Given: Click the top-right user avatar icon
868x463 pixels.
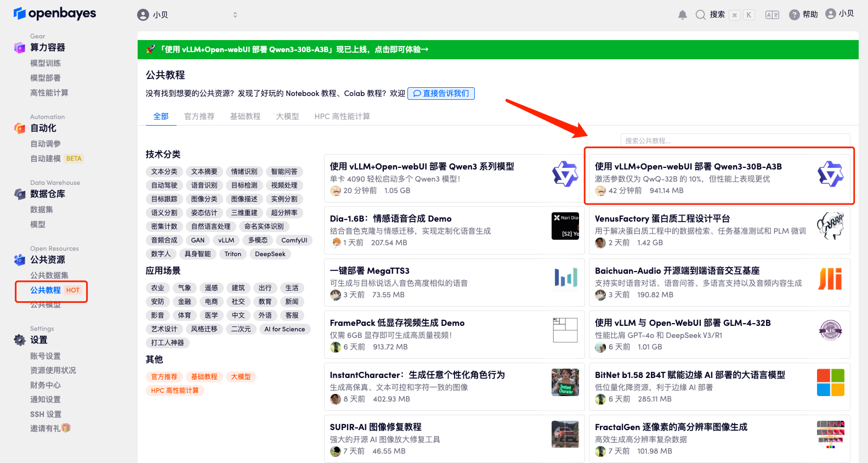Looking at the screenshot, I should pos(831,14).
